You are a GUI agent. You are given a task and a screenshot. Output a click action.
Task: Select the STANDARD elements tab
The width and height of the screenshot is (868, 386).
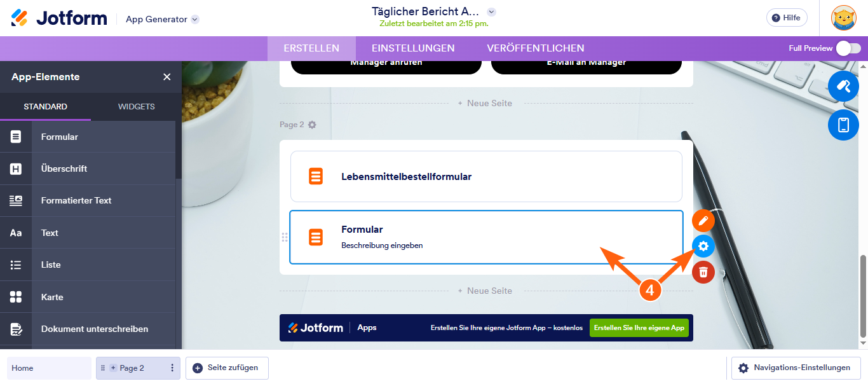(45, 107)
